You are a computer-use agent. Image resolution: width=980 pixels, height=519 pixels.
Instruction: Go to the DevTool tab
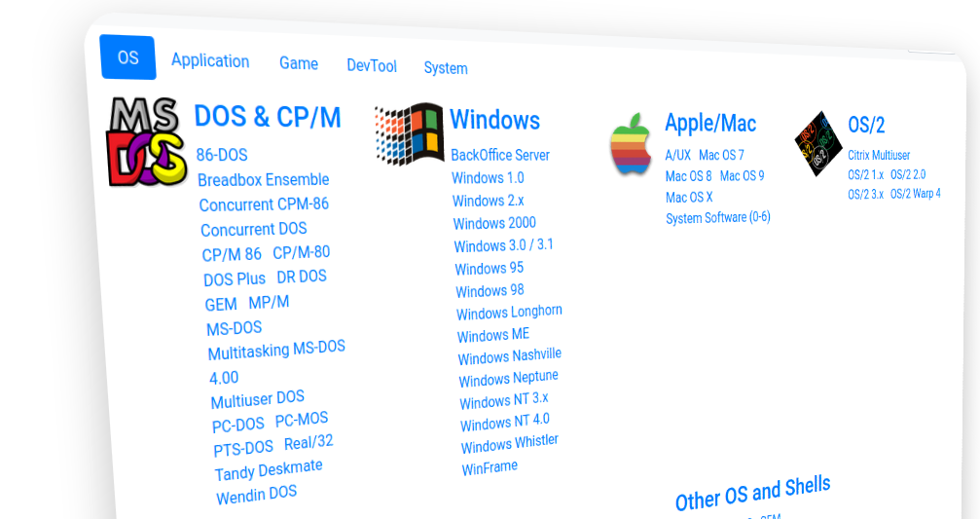tap(372, 65)
